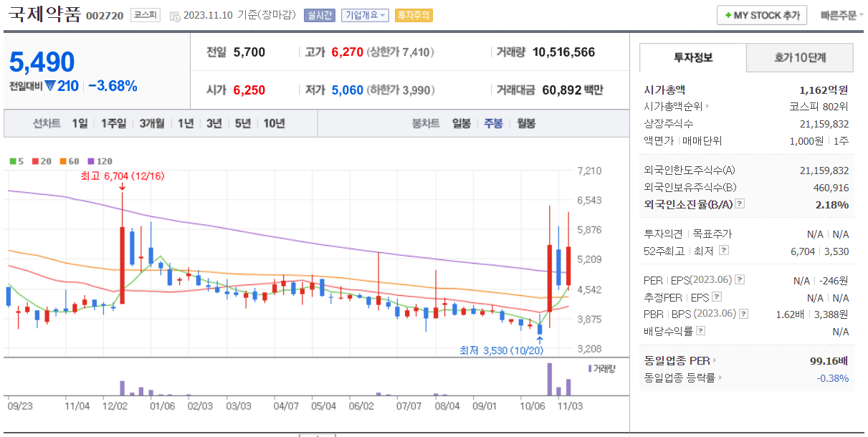Open the 빠른주문 dropdown menu
Screen dimensions: 868x437
tap(841, 15)
